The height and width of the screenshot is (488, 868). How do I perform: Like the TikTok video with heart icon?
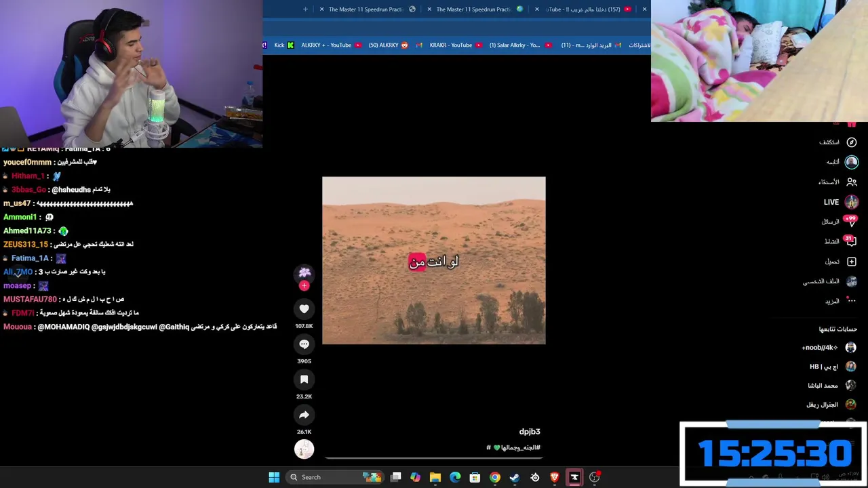pyautogui.click(x=304, y=309)
